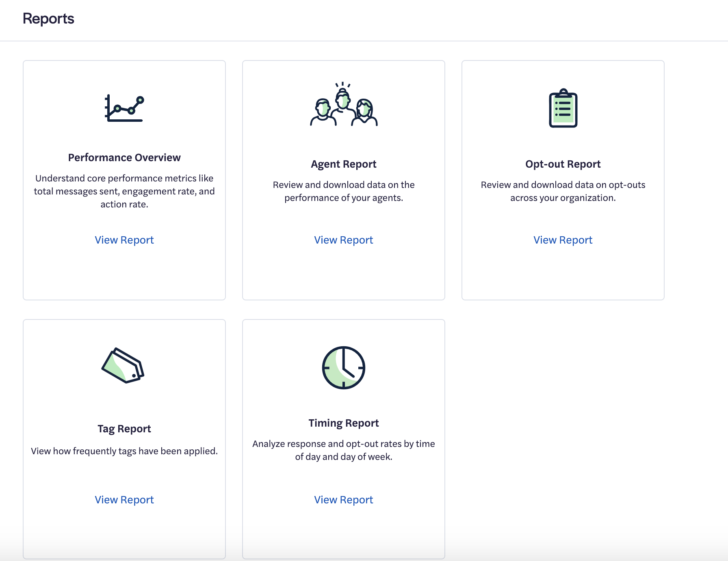Select the Opt-out Report card title
The height and width of the screenshot is (561, 728).
563,164
